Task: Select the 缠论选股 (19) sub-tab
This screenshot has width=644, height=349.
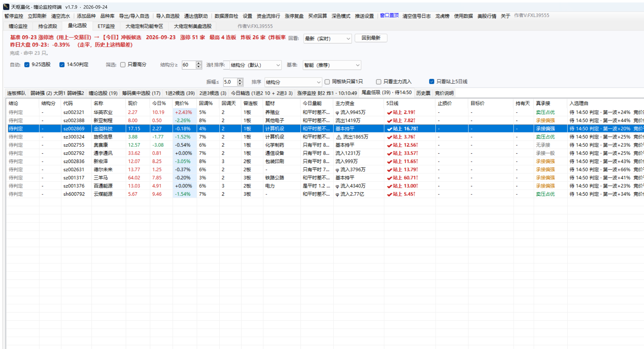Action: (103, 93)
